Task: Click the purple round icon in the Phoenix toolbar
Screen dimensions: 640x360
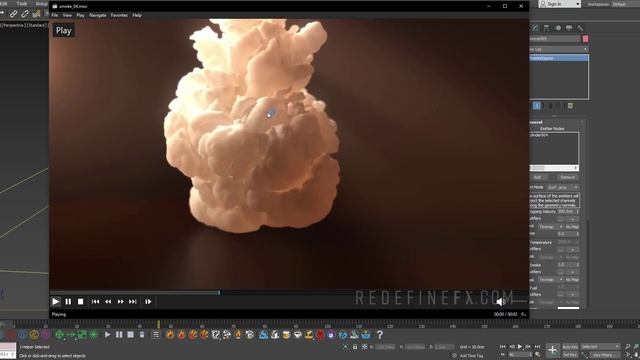Action: click(46, 335)
